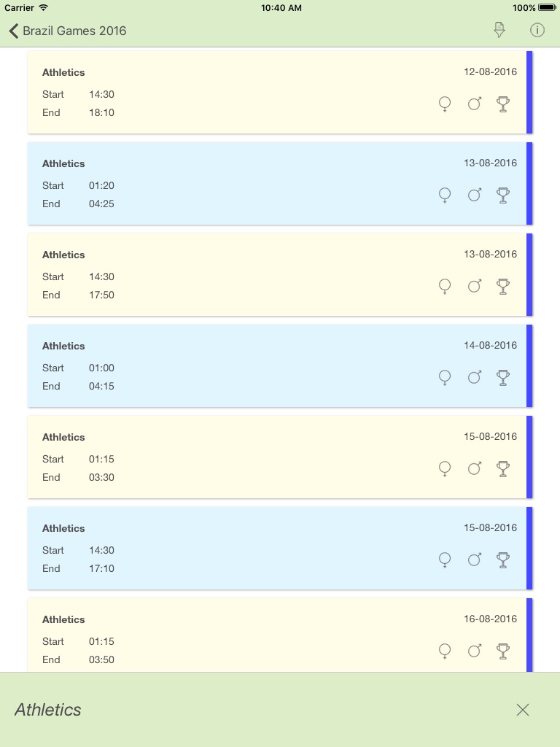Tap female icon on 16-08-2016 event
This screenshot has width=560, height=747.
445,651
